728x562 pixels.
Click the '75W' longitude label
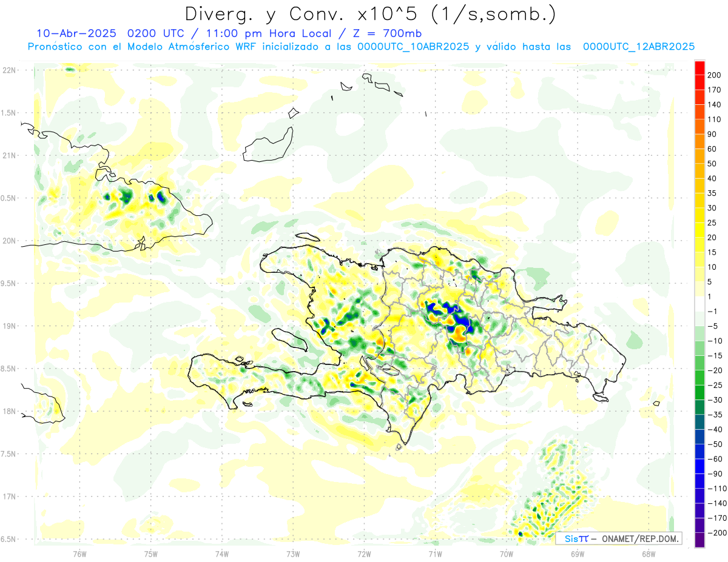tap(151, 554)
